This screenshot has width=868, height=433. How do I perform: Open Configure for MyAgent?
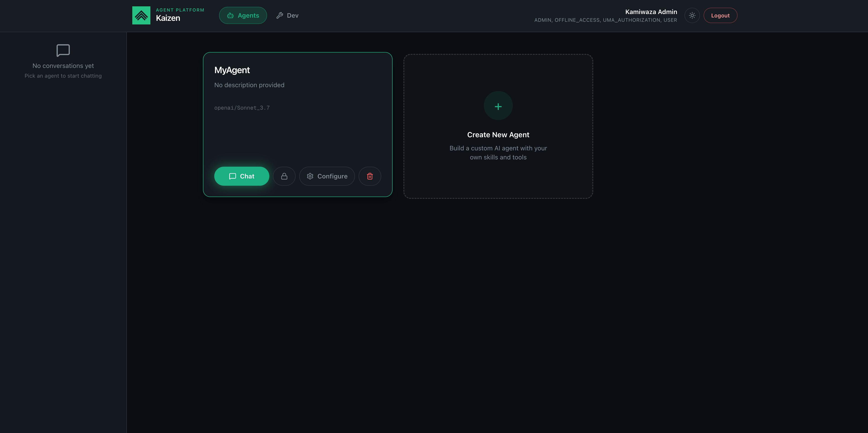(327, 176)
